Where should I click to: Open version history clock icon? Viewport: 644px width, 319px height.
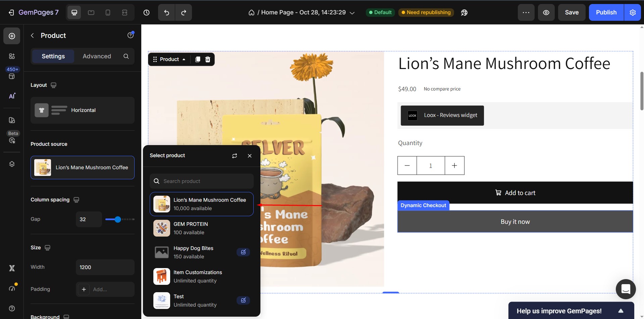point(146,12)
